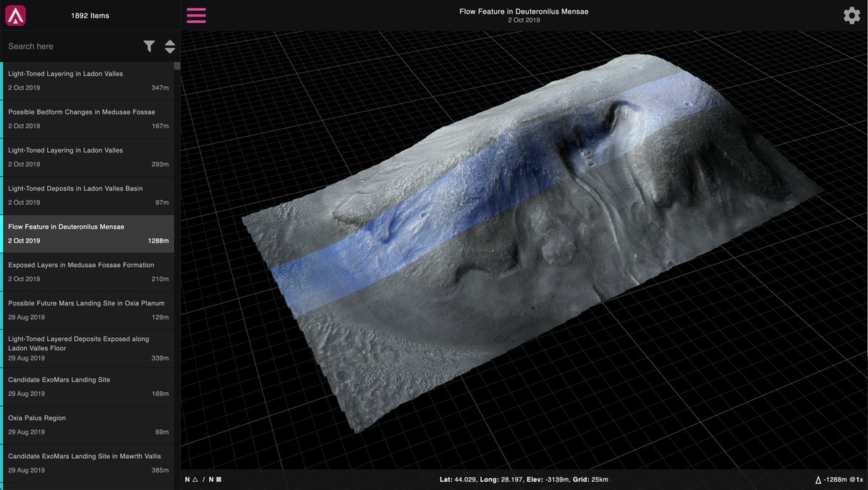Click the pink app logo icon
The image size is (868, 490).
[15, 15]
